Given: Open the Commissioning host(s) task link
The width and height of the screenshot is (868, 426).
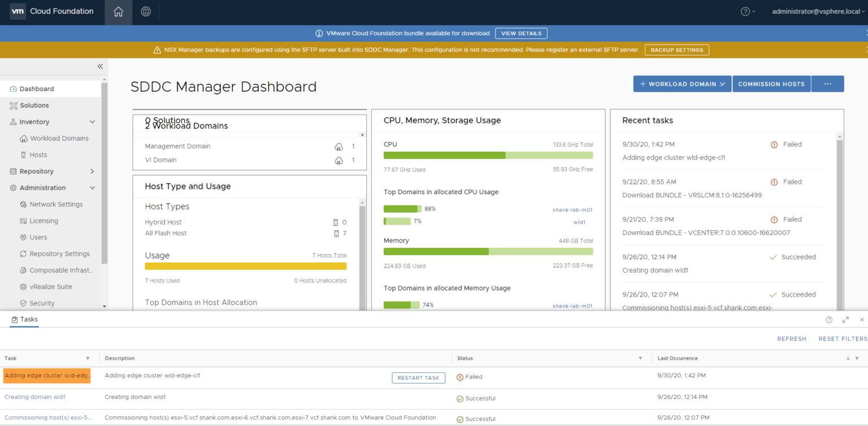Looking at the screenshot, I should click(x=48, y=418).
